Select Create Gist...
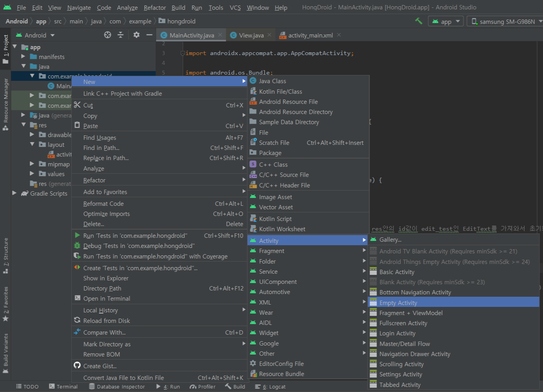Image resolution: width=543 pixels, height=392 pixels. click(x=159, y=366)
